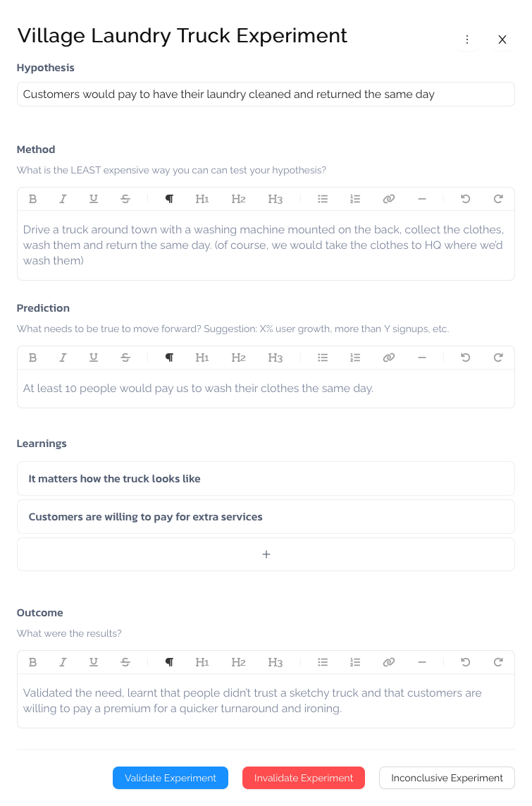Screen dimensions: 532x806
Task: Select paragraph format in Method toolbar
Action: [169, 199]
